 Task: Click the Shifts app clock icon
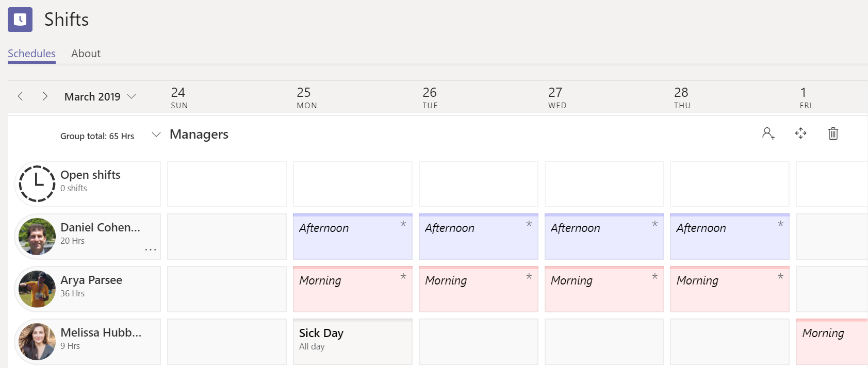[x=20, y=20]
